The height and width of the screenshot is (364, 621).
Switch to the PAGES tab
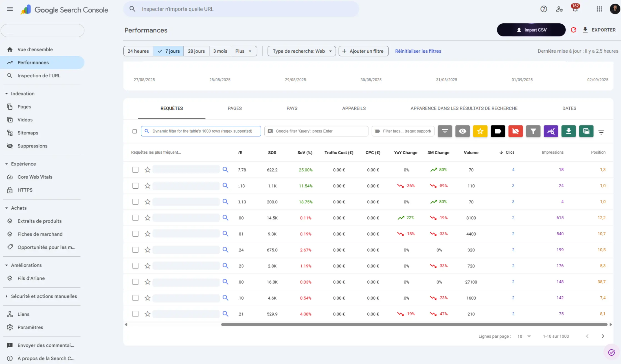(x=234, y=108)
